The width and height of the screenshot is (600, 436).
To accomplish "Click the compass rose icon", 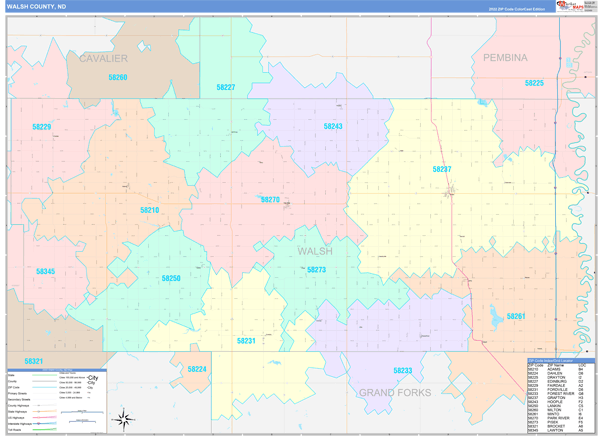I will [x=122, y=420].
